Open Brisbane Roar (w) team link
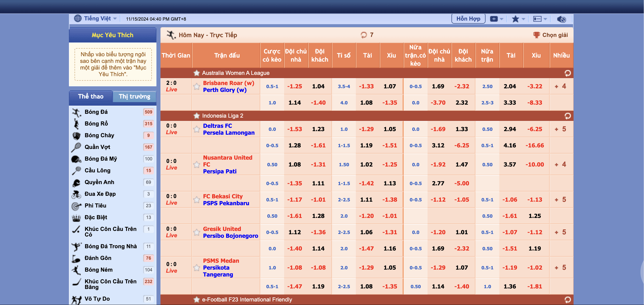The height and width of the screenshot is (305, 644). tap(228, 83)
